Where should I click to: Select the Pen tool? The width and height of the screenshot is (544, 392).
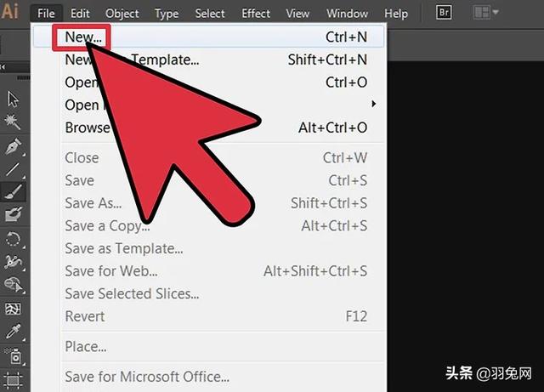click(x=14, y=145)
